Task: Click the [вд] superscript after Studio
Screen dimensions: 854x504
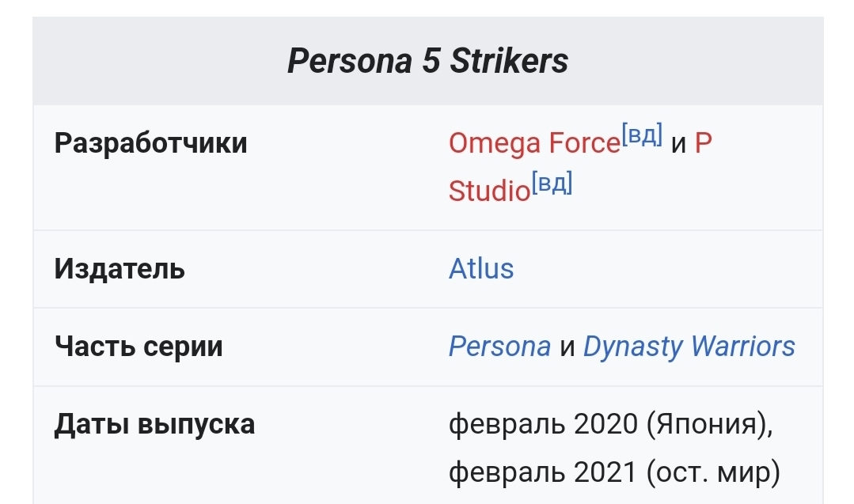Action: 552,184
